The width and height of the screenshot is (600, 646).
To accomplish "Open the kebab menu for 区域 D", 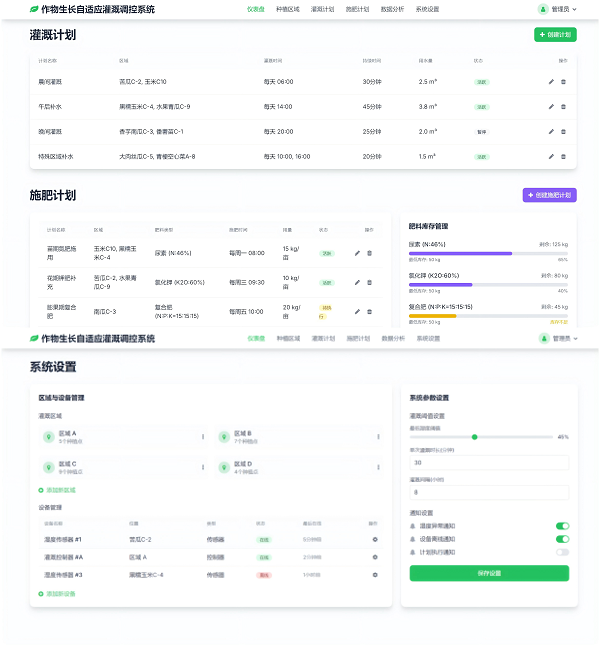I will tap(378, 467).
